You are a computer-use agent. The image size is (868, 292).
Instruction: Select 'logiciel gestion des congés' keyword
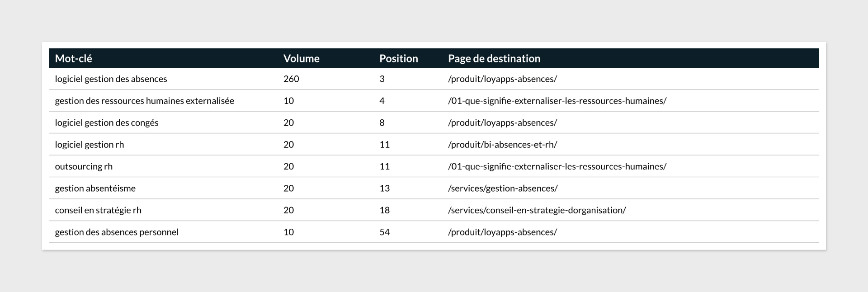(106, 123)
